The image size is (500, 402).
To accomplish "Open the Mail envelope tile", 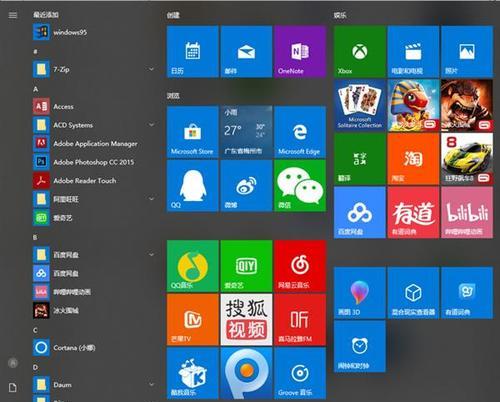I will click(x=246, y=51).
